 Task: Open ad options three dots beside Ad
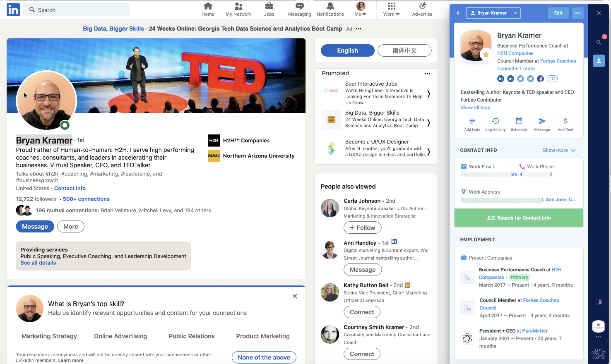pyautogui.click(x=358, y=29)
